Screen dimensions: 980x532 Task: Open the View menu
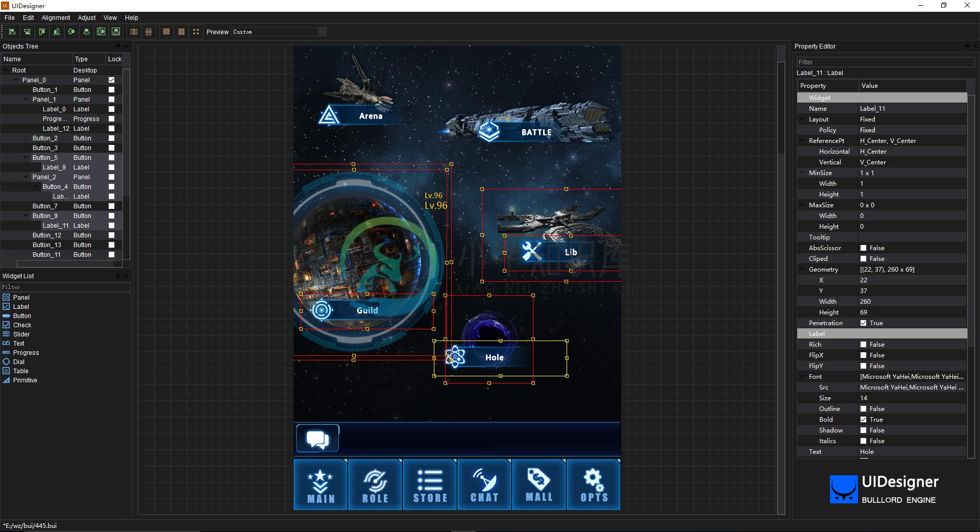click(x=110, y=17)
